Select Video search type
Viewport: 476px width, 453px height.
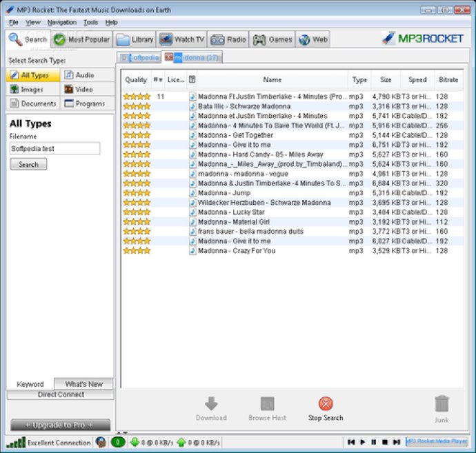[x=88, y=90]
